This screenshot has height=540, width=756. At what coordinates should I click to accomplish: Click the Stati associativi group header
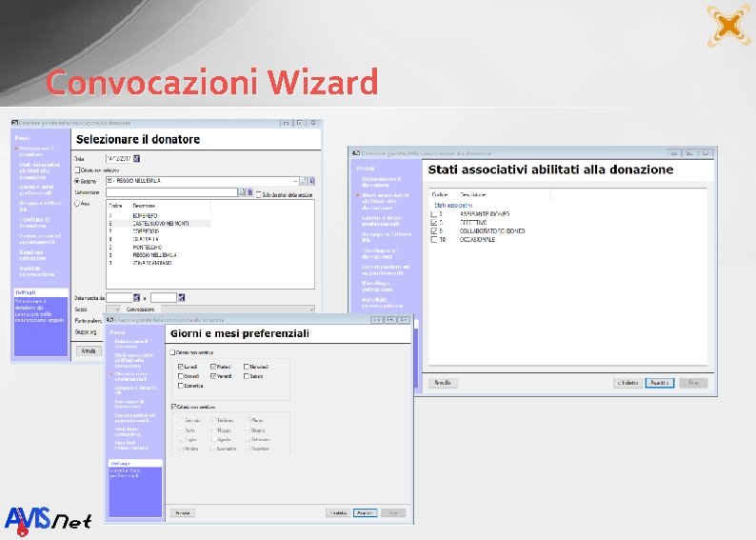[453, 206]
